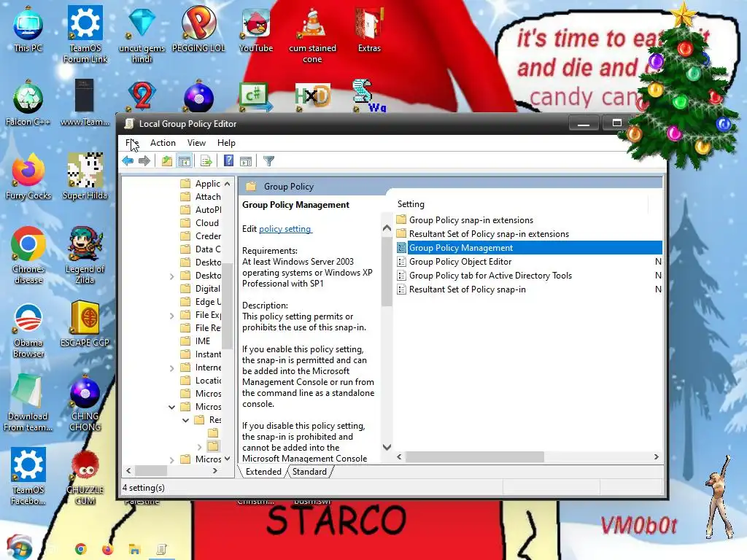Expand the Interne tree folder

click(x=172, y=367)
